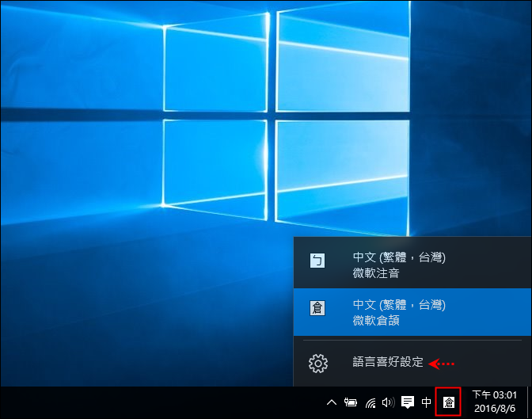Click the ㄅ Bopomofo icon in the list
Screen dimensions: 532x419
tap(317, 261)
